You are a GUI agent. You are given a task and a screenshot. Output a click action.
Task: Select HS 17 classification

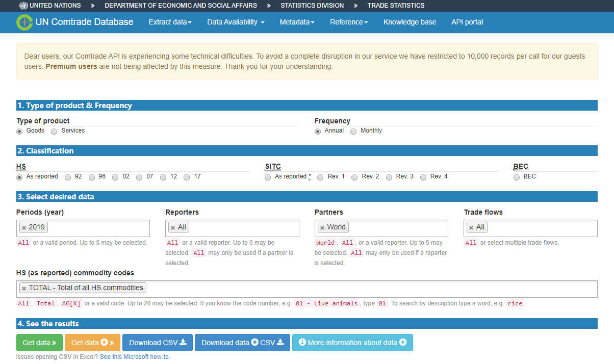tap(187, 177)
